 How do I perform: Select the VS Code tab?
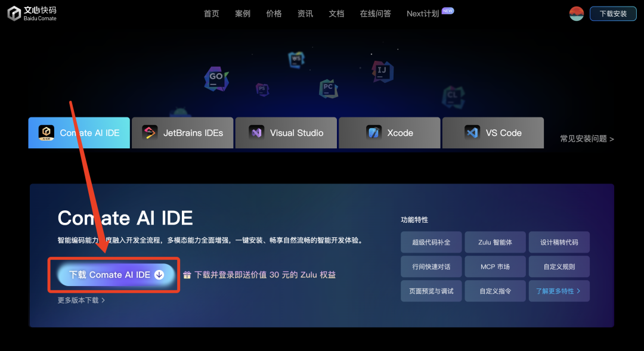click(493, 132)
